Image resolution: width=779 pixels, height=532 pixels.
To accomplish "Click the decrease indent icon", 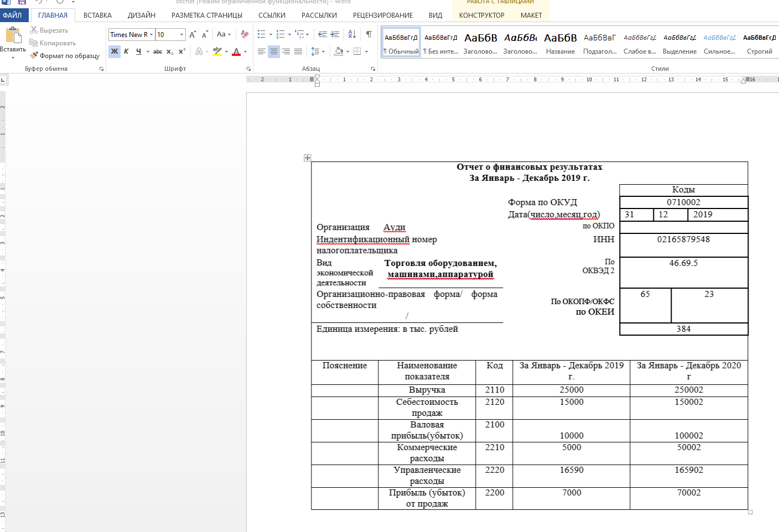I will 323,34.
